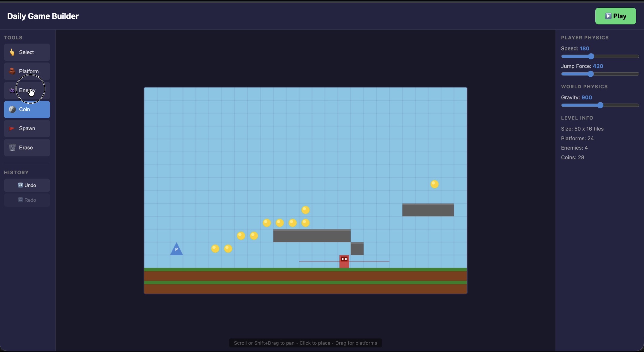This screenshot has height=352, width=644.
Task: Click the Daily Game Builder title
Action: tap(43, 16)
